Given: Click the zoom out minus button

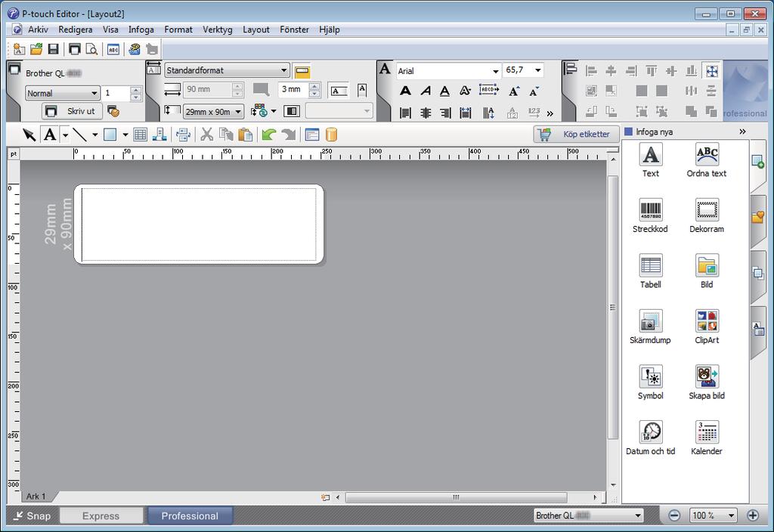Looking at the screenshot, I should click(x=673, y=515).
